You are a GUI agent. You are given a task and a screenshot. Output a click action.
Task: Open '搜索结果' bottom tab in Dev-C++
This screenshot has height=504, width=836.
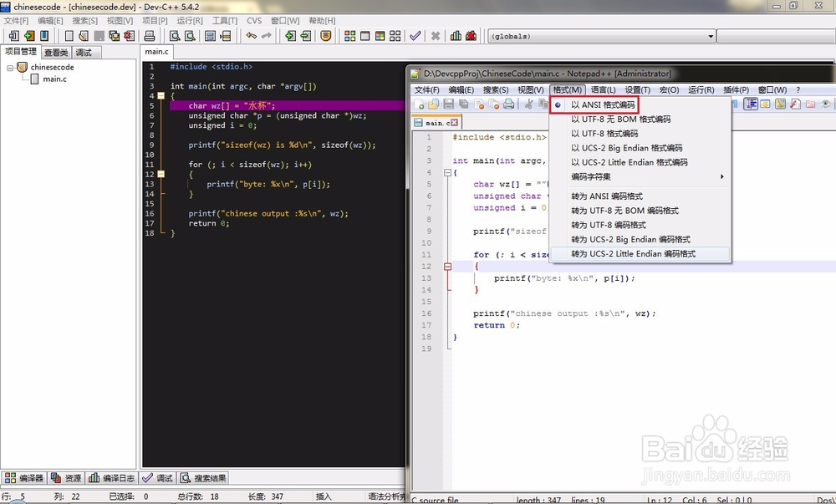point(203,478)
